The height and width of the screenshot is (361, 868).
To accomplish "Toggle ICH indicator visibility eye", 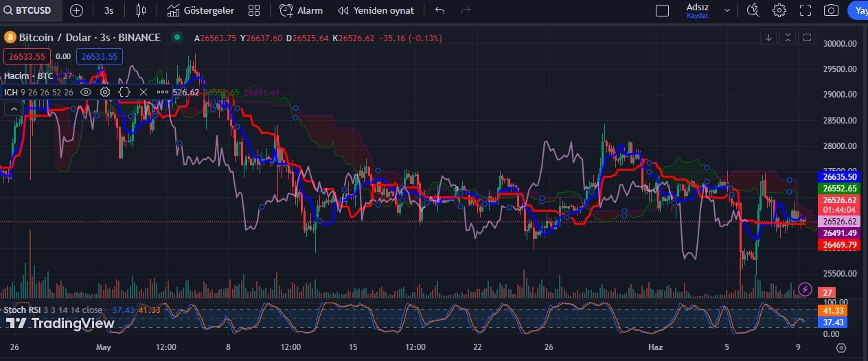I will [86, 91].
